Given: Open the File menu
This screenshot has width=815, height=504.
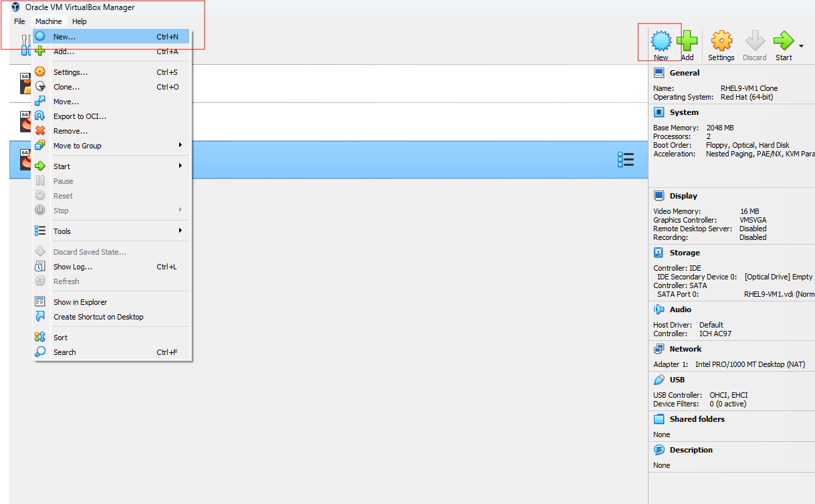Looking at the screenshot, I should (19, 21).
